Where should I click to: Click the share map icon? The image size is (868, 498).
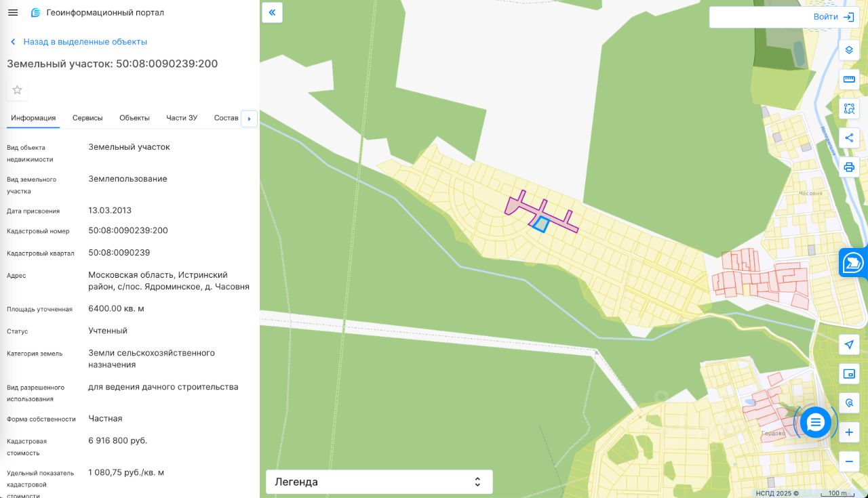[849, 138]
